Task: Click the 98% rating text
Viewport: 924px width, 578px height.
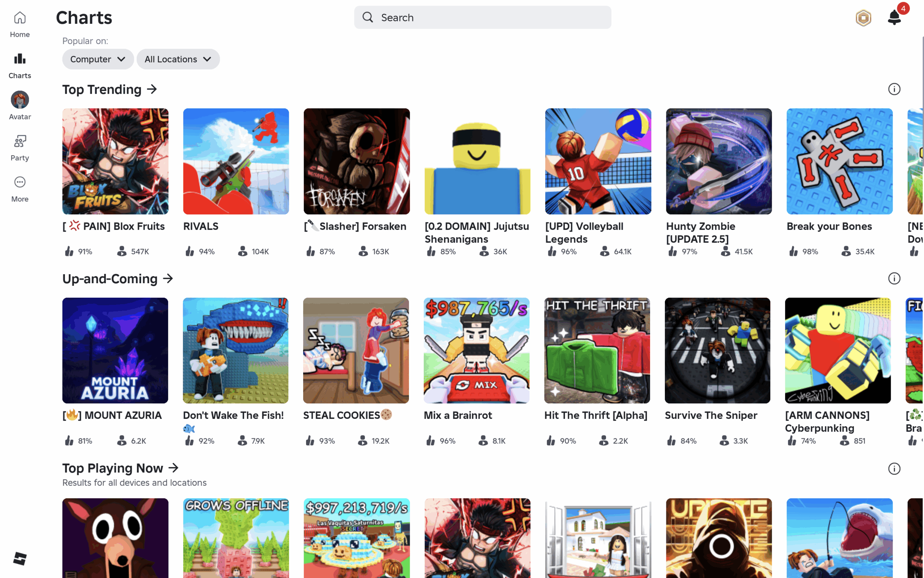Action: tap(810, 251)
